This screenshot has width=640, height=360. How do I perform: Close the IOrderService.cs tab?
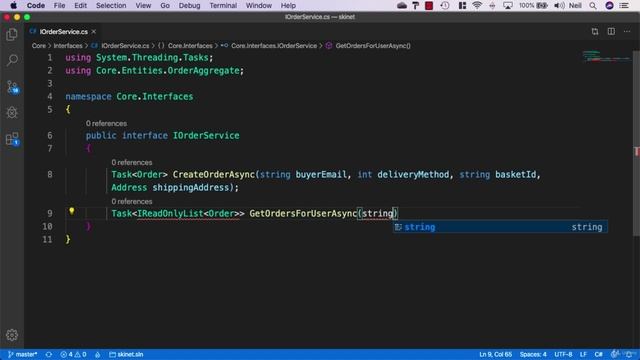click(x=94, y=31)
